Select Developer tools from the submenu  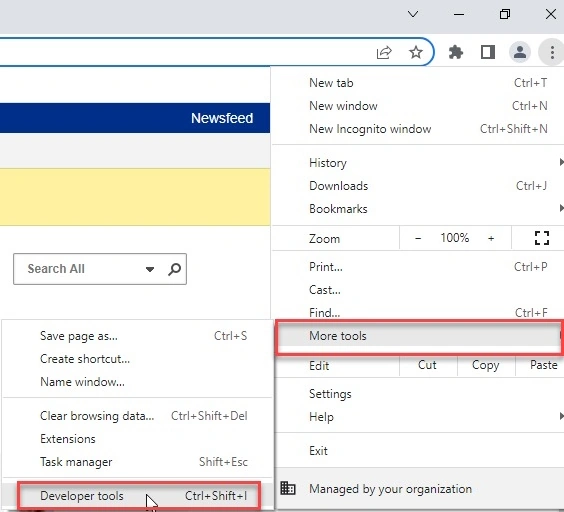click(138, 496)
